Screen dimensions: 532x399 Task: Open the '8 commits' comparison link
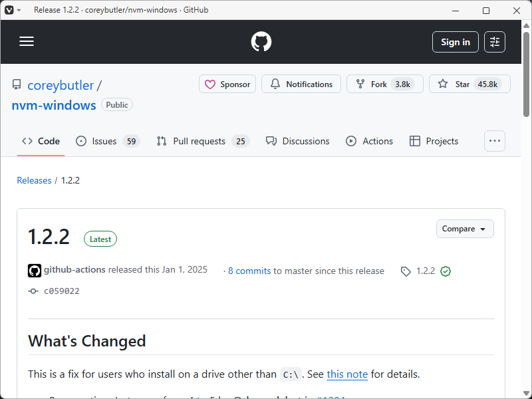coord(249,271)
